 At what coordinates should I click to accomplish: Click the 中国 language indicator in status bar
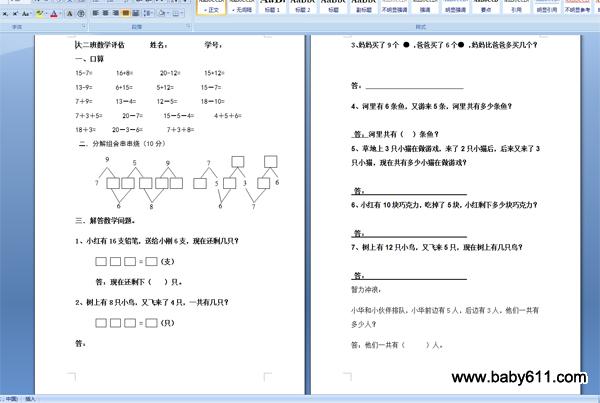(11, 399)
